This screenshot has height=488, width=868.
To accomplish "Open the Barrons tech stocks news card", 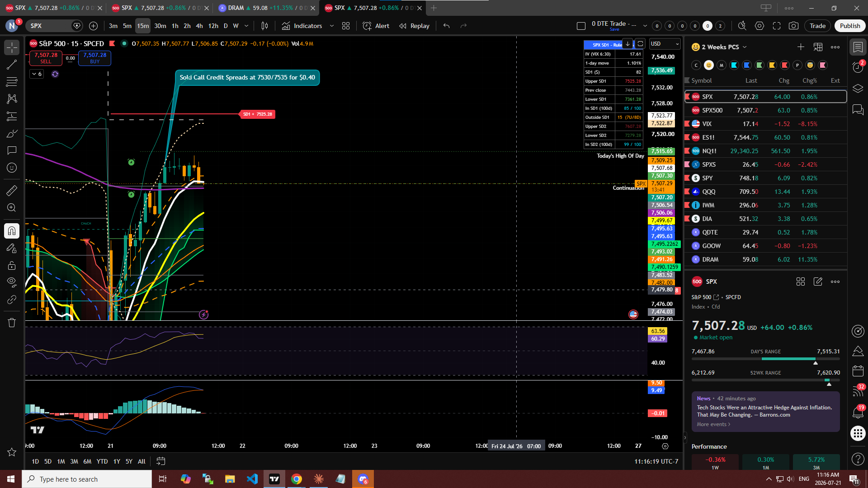I will [765, 411].
